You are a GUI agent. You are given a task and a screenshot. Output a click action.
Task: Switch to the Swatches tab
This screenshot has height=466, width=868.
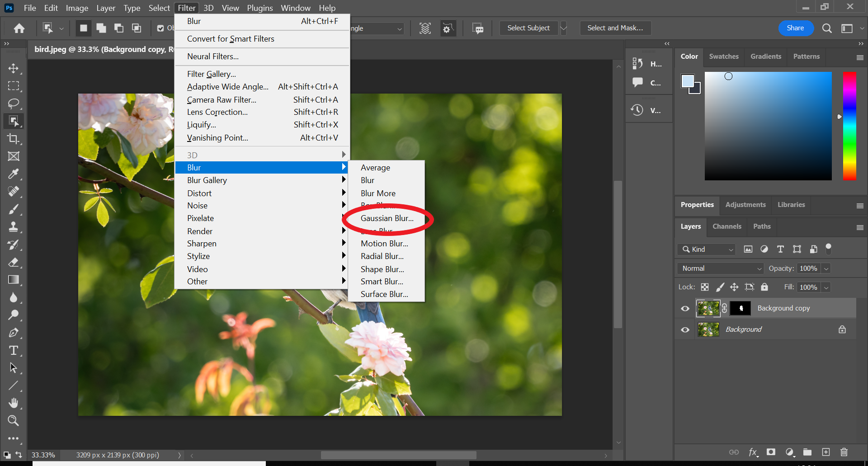click(x=724, y=56)
